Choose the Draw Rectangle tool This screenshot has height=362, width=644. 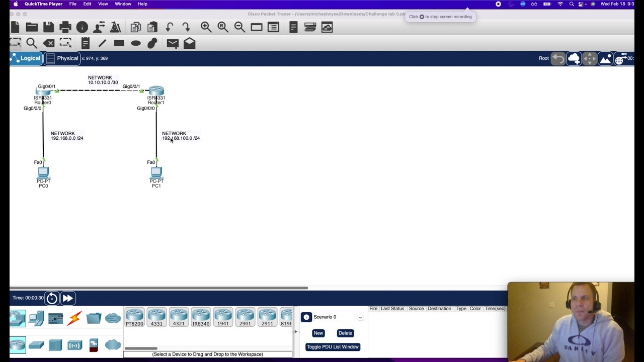tap(119, 43)
